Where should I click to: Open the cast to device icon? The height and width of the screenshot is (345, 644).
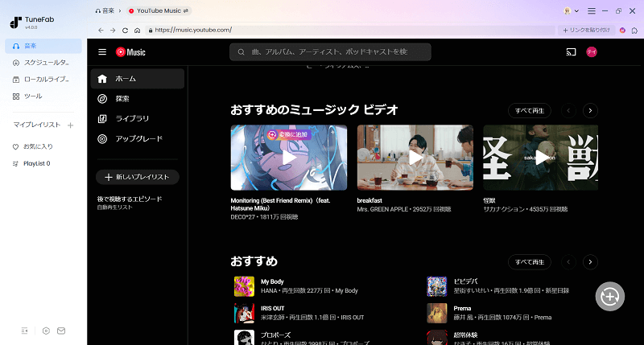(571, 52)
